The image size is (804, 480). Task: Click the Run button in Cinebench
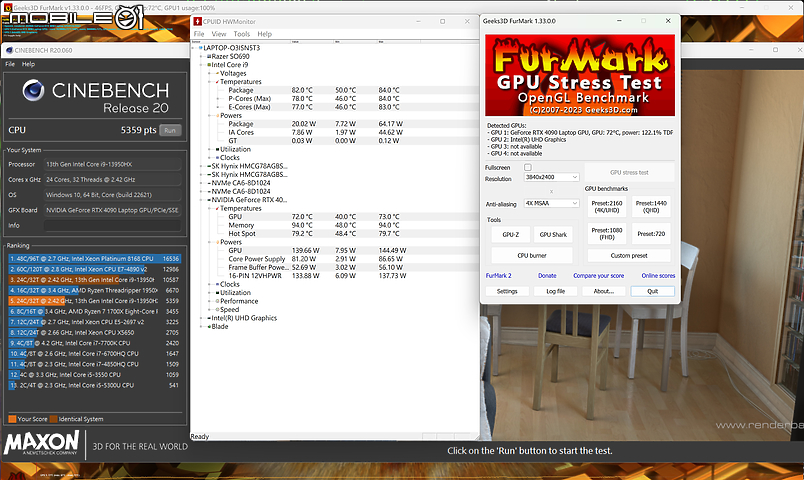tap(170, 130)
